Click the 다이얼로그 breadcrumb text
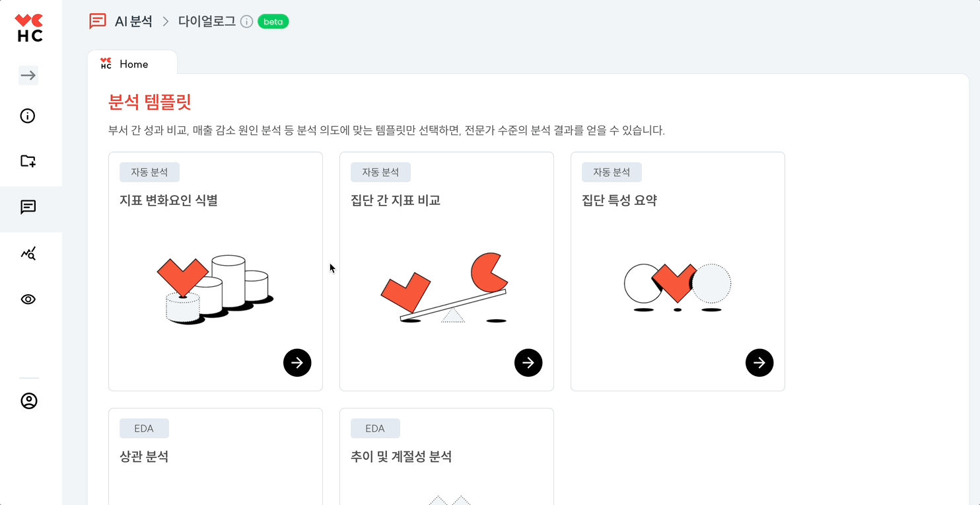Image resolution: width=980 pixels, height=505 pixels. coord(207,22)
